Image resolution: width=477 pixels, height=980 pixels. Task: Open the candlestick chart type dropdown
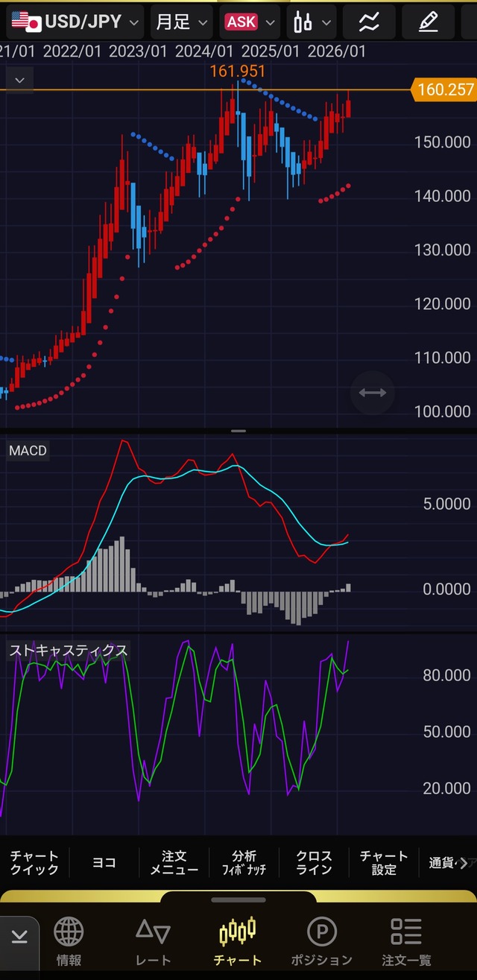pyautogui.click(x=311, y=22)
